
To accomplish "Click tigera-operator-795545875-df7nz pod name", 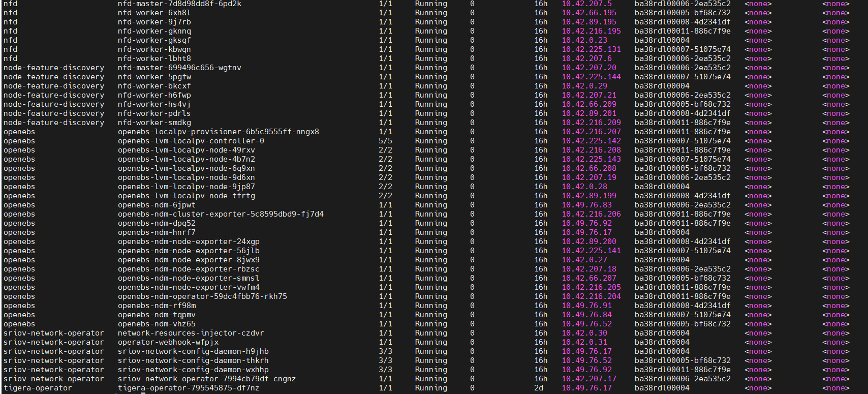I will click(x=189, y=388).
